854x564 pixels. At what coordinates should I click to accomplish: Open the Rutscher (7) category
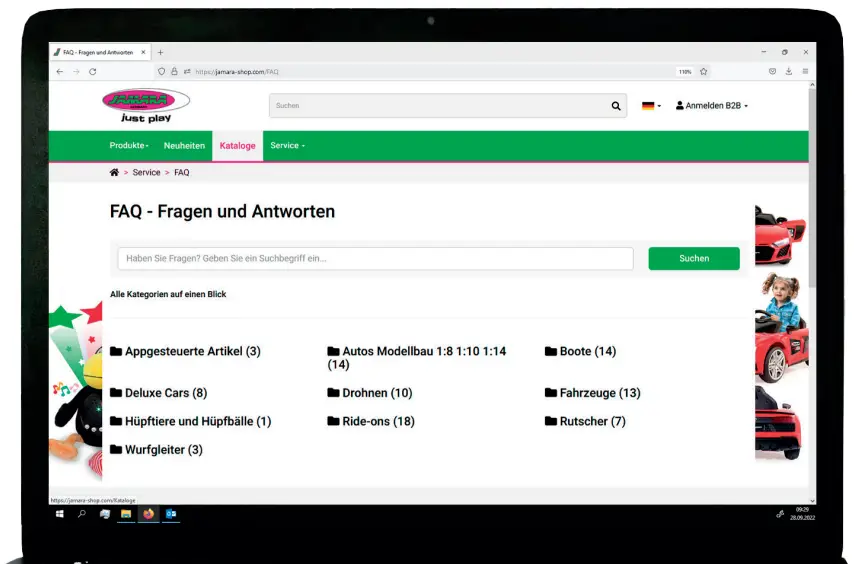[x=585, y=421]
